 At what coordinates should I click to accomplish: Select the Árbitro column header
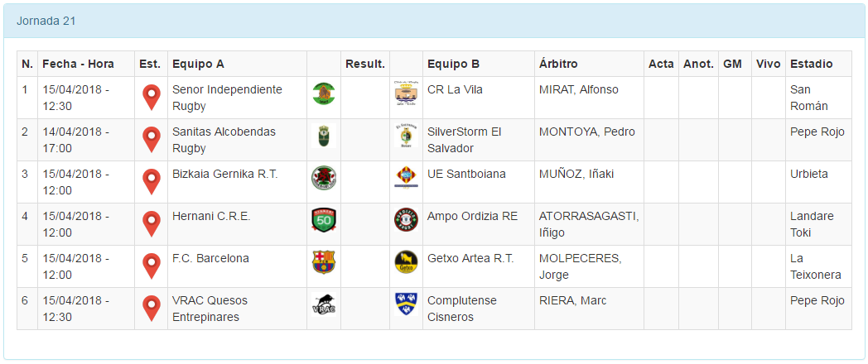point(558,64)
